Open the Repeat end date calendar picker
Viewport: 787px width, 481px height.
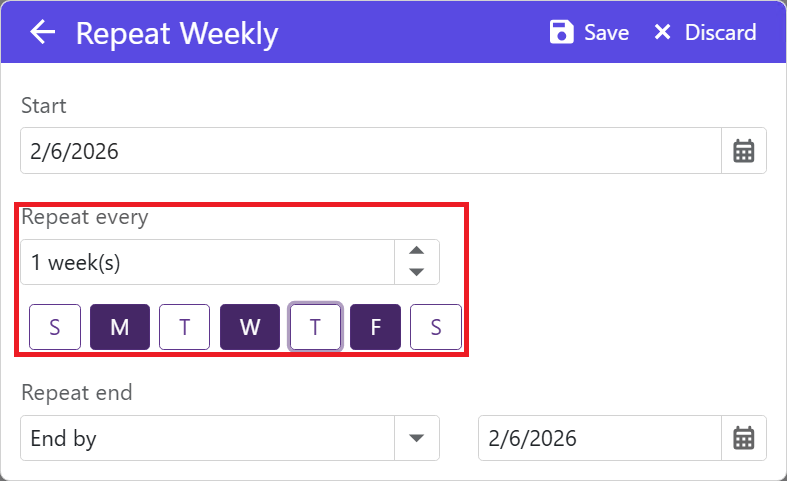(x=743, y=438)
